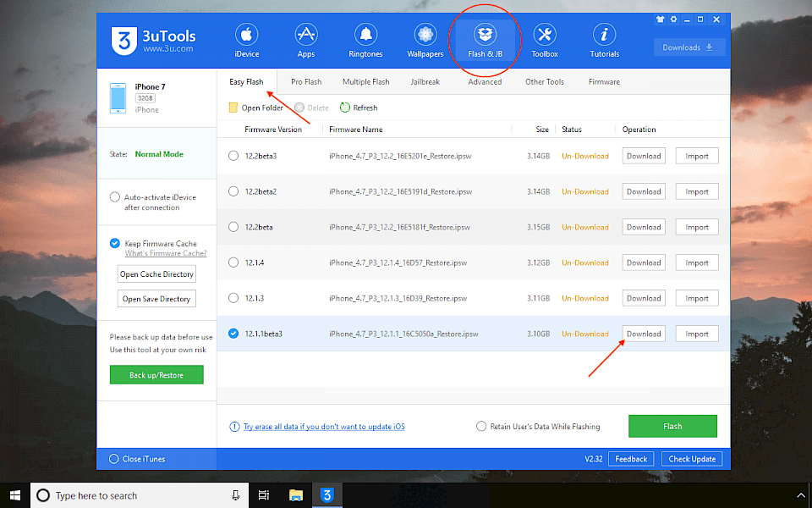Select firmware 12.1.1beta3 radio button
The width and height of the screenshot is (812, 508).
(x=233, y=334)
